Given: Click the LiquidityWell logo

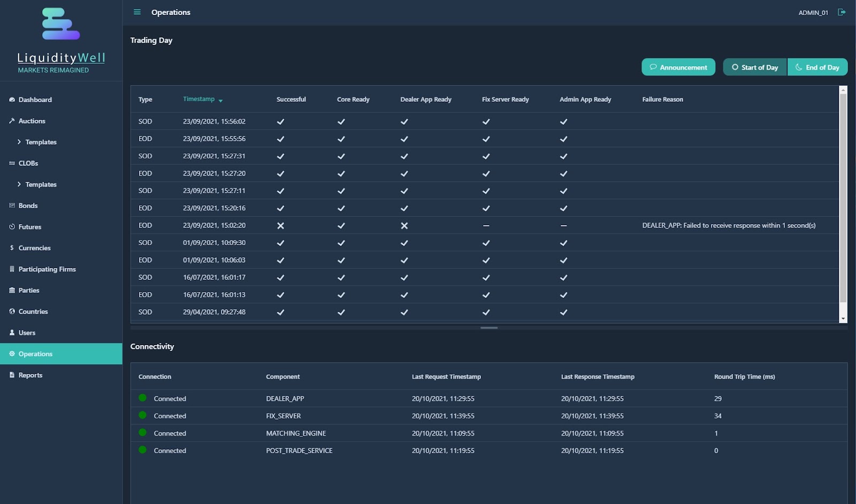Looking at the screenshot, I should tap(61, 24).
